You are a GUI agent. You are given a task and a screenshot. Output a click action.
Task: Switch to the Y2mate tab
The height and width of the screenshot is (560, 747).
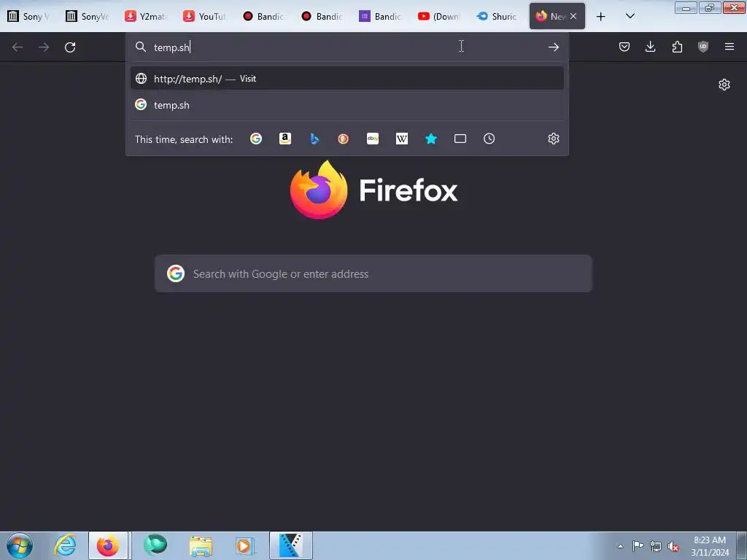pos(146,16)
